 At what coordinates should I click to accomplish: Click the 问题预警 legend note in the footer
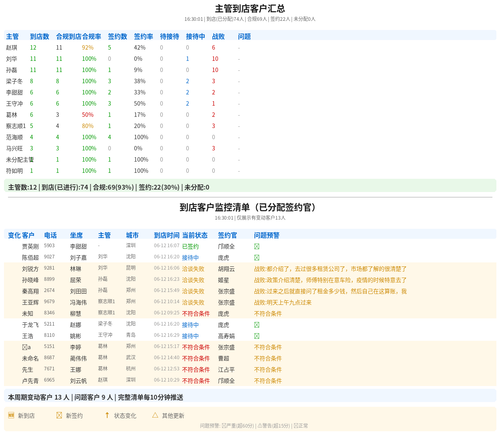tap(254, 426)
